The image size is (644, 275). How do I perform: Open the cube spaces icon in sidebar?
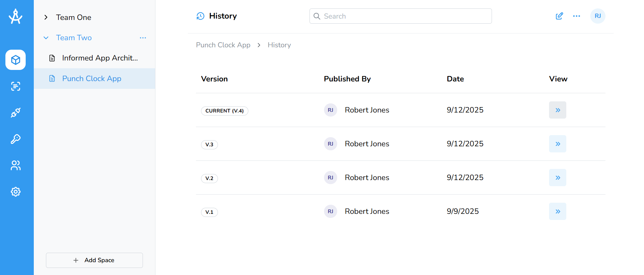pos(16,60)
